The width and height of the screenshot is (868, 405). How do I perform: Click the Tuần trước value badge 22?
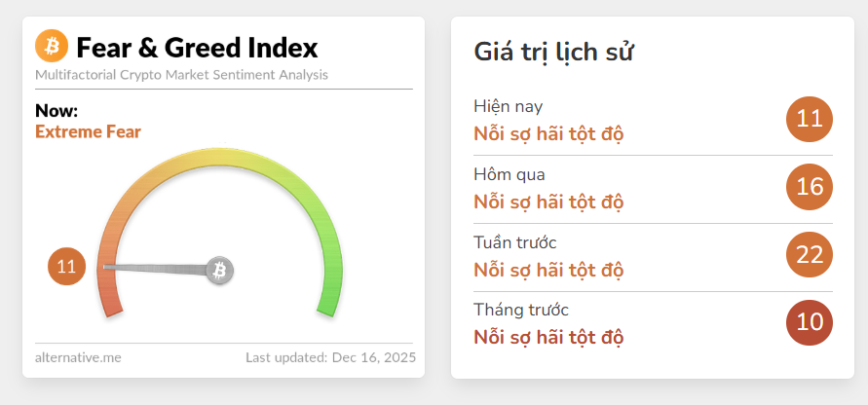coord(810,255)
